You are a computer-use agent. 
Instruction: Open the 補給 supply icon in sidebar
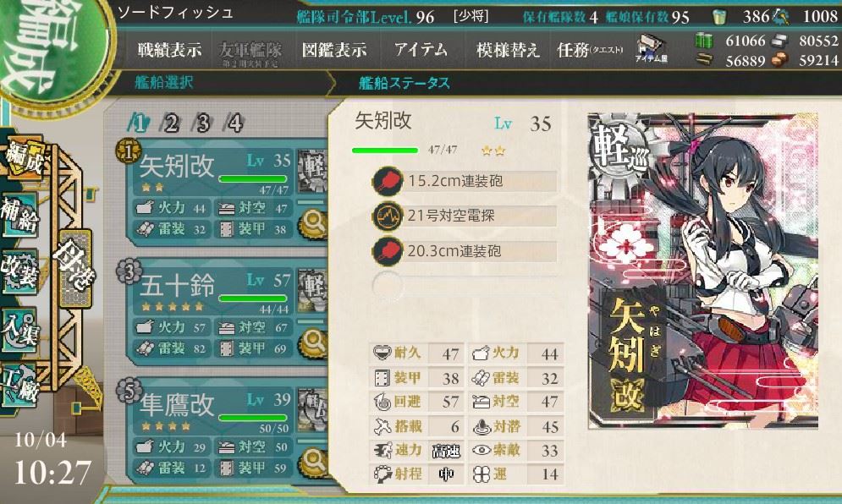(x=19, y=216)
